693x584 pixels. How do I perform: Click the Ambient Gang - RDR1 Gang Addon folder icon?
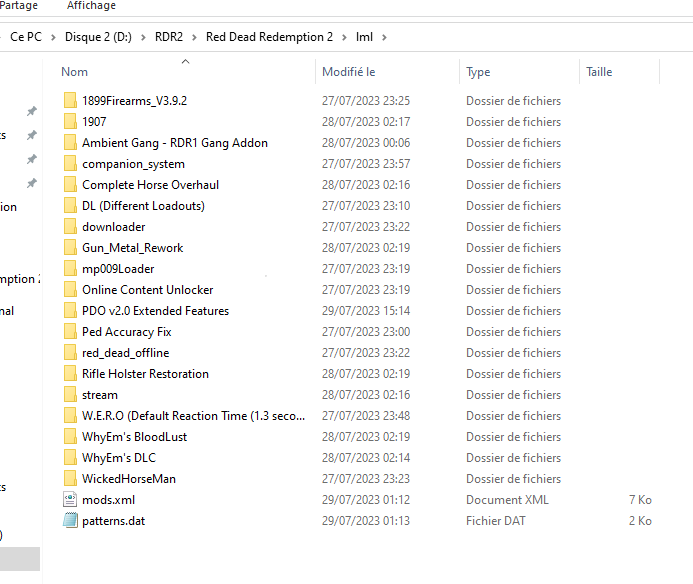coord(70,142)
